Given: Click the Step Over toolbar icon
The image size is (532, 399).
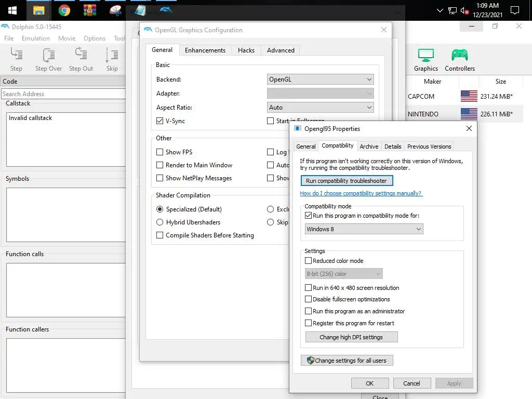Looking at the screenshot, I should [x=48, y=54].
